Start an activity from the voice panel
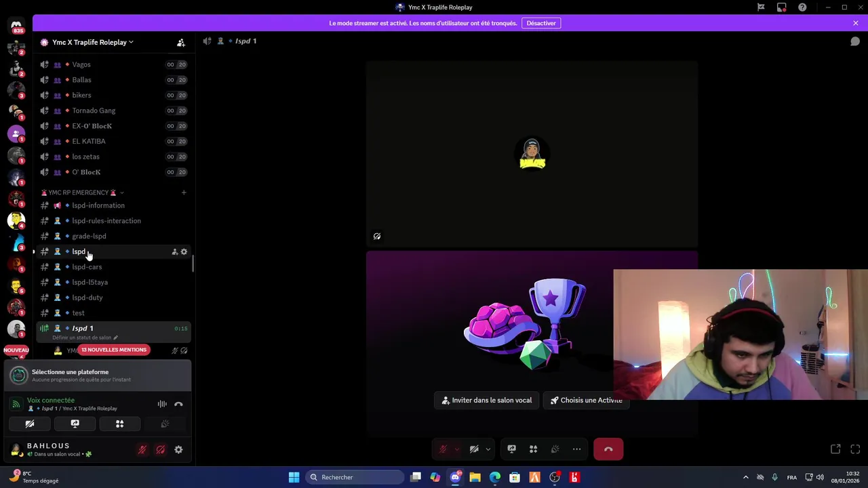This screenshot has width=868, height=488. (x=119, y=424)
